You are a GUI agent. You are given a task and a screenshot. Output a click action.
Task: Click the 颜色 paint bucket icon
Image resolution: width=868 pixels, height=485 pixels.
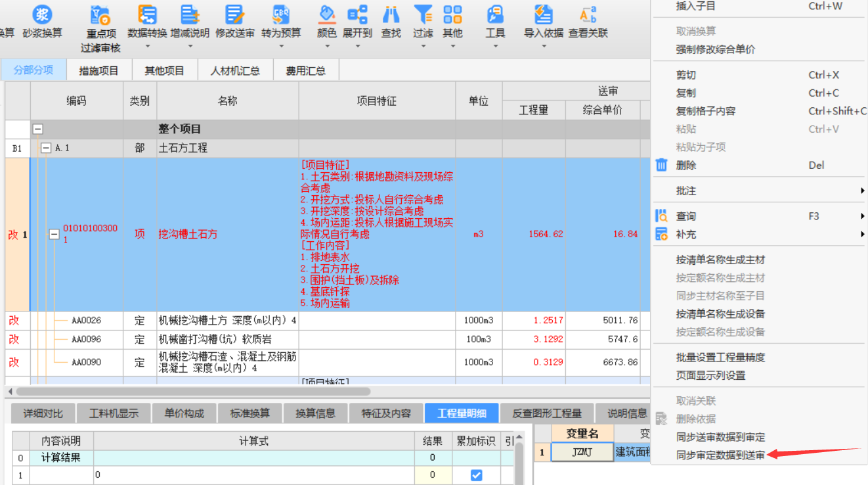[x=326, y=14]
